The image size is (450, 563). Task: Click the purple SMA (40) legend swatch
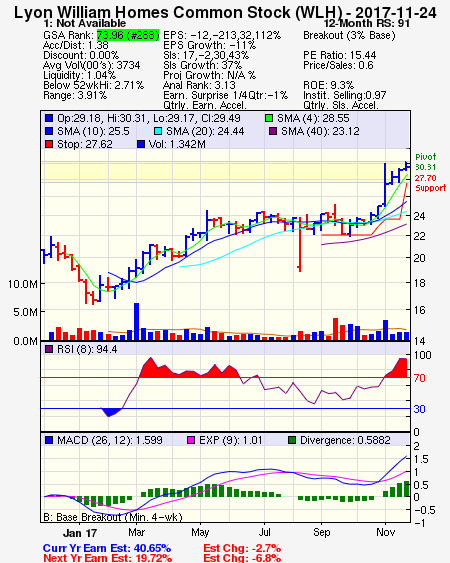pos(273,131)
